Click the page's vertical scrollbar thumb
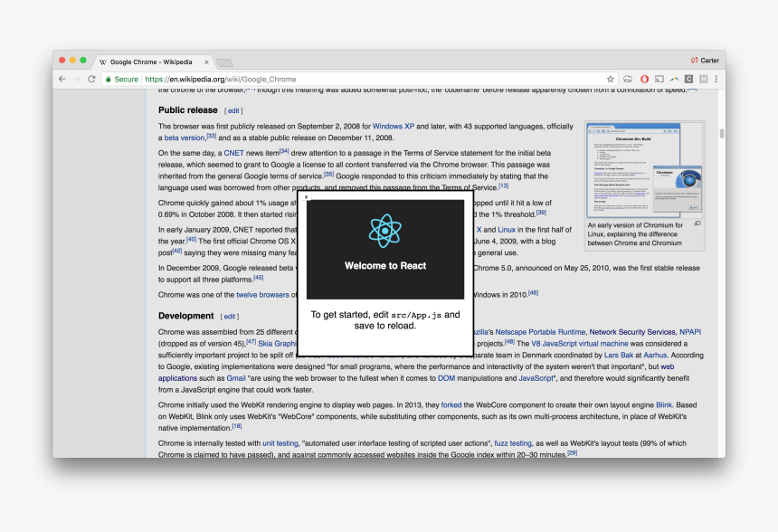This screenshot has width=778, height=532. (721, 134)
